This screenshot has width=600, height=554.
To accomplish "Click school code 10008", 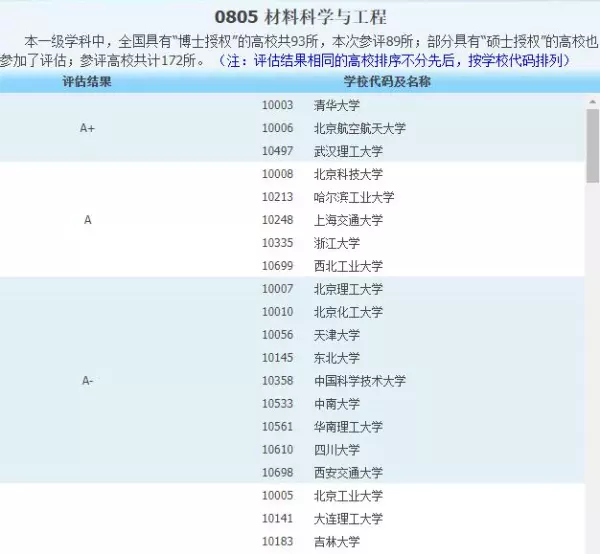I will point(277,174).
